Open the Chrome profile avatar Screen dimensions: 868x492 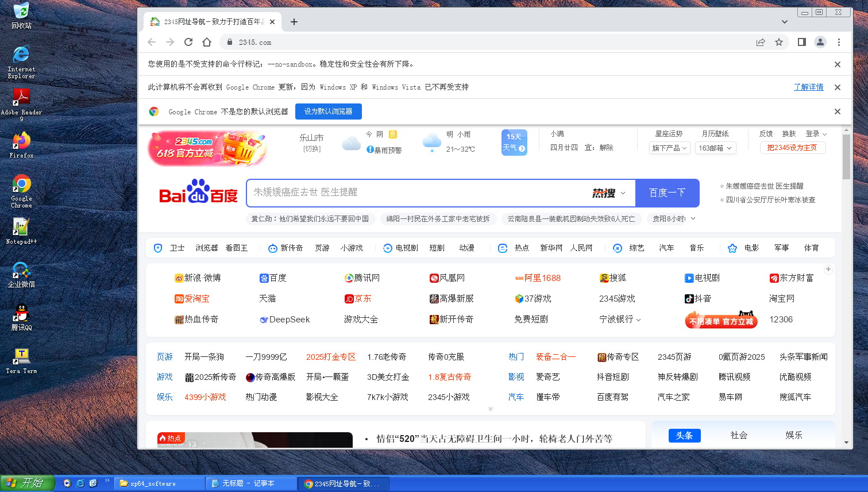click(820, 42)
